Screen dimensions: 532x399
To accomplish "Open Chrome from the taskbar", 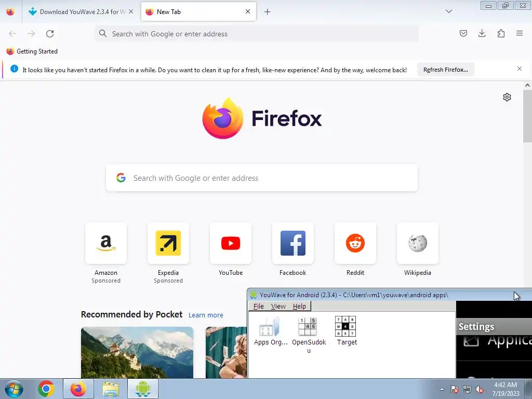I will point(46,389).
